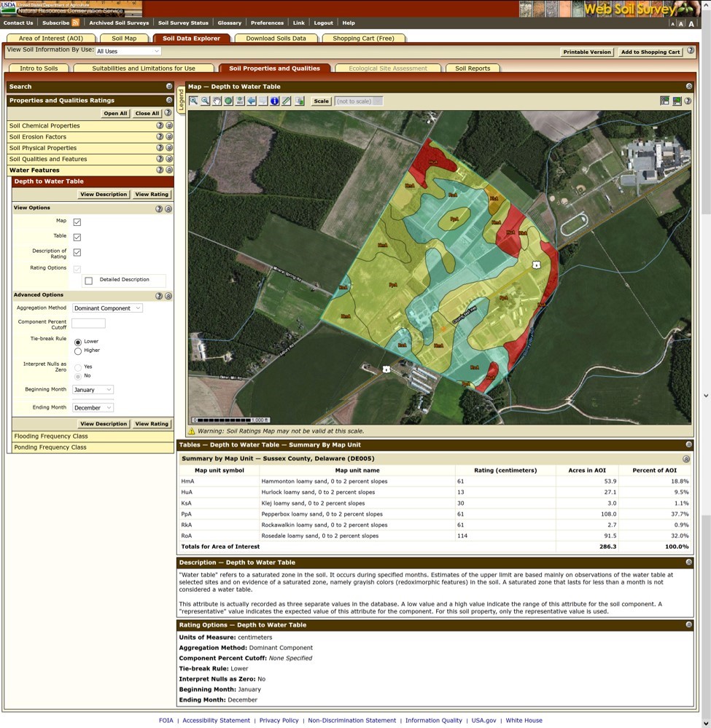Screen dimensions: 711x728
Task: Click the Add to Shopping Cart button
Action: click(x=650, y=52)
